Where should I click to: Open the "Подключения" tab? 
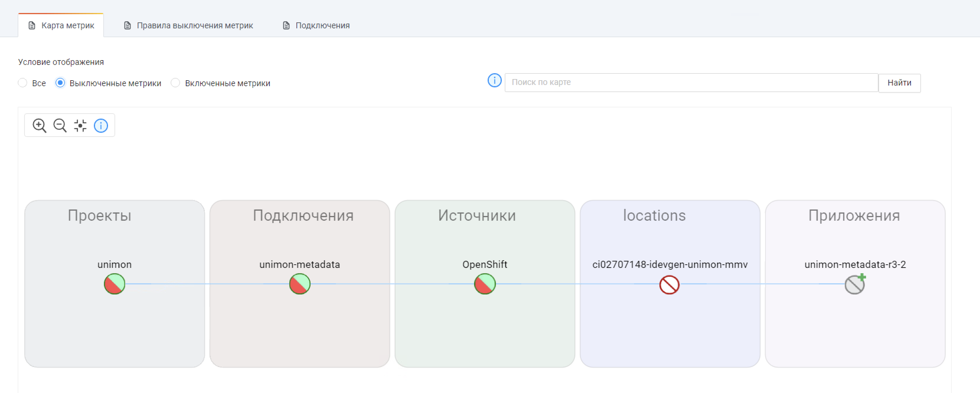(316, 25)
